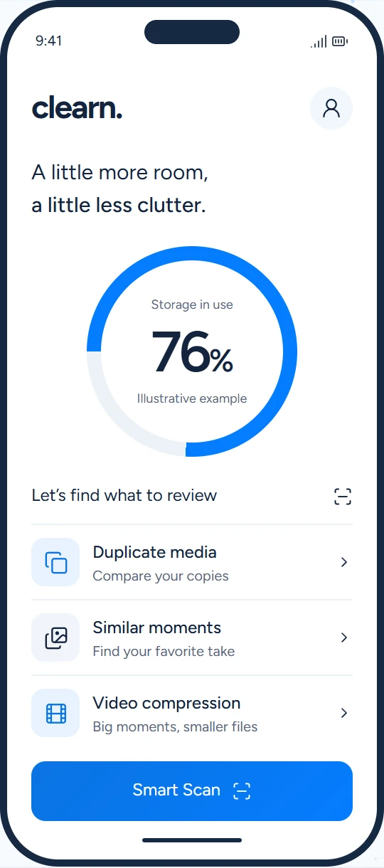
Task: Open the user profile icon
Action: coord(331,108)
